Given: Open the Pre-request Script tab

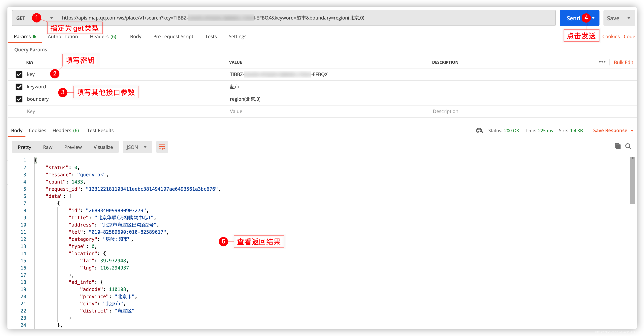Looking at the screenshot, I should [x=173, y=37].
